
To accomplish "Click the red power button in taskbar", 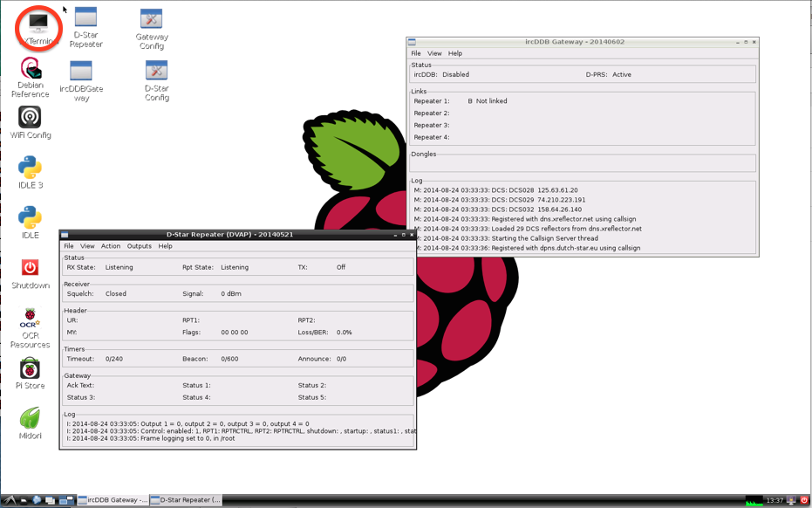I will (x=804, y=500).
